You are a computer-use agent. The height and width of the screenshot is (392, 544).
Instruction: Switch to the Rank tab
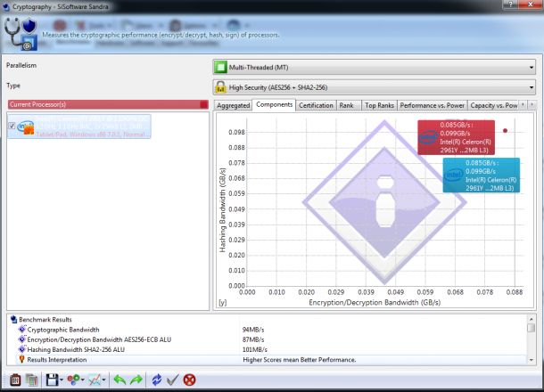[349, 105]
